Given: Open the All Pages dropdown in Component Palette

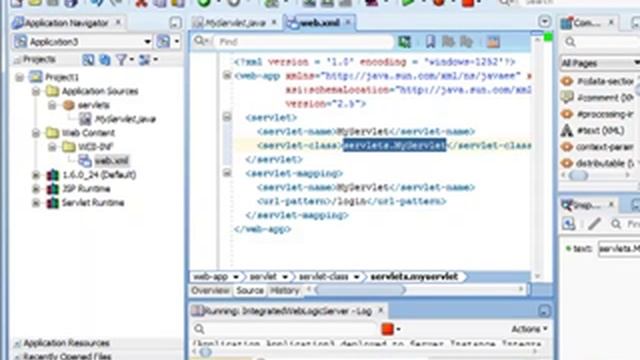Looking at the screenshot, I should (636, 63).
